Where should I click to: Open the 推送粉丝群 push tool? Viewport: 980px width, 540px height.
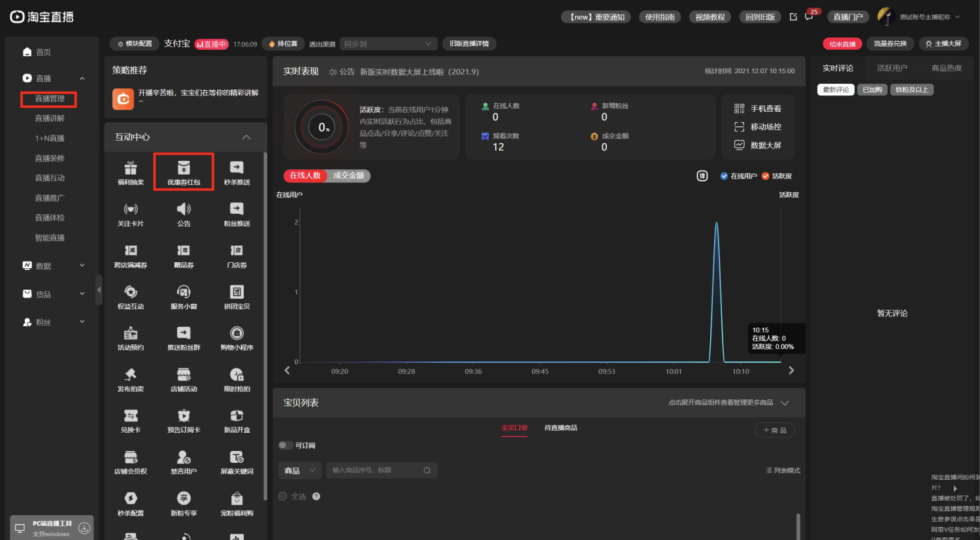pyautogui.click(x=184, y=339)
